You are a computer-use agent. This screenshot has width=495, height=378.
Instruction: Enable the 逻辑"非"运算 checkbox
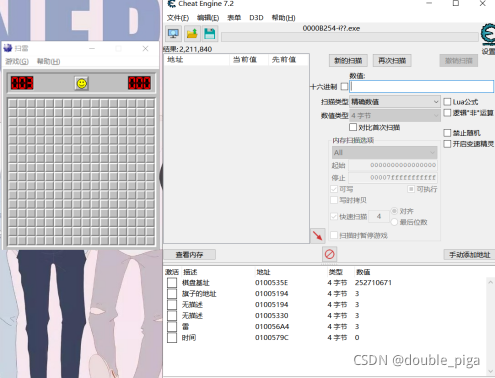[447, 113]
